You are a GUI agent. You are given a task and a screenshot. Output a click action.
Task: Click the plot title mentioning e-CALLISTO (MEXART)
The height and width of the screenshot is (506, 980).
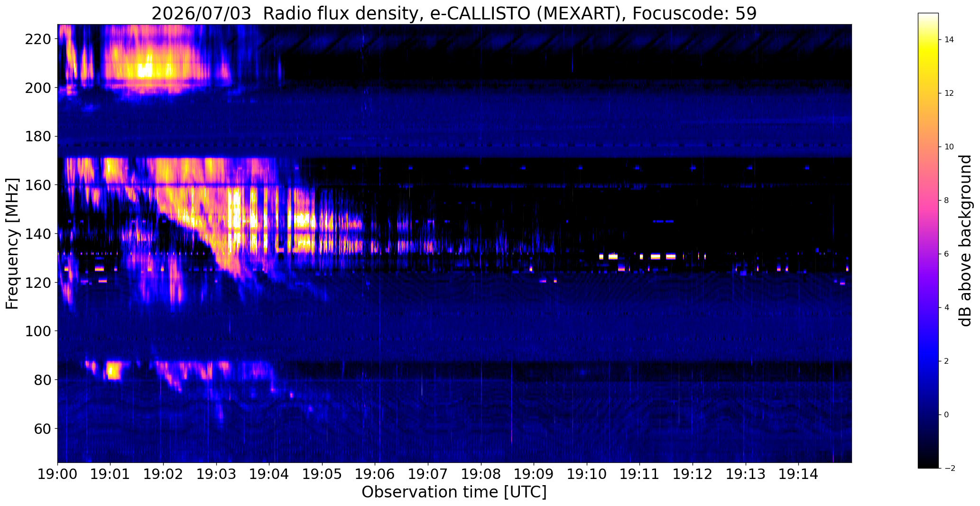pos(454,13)
